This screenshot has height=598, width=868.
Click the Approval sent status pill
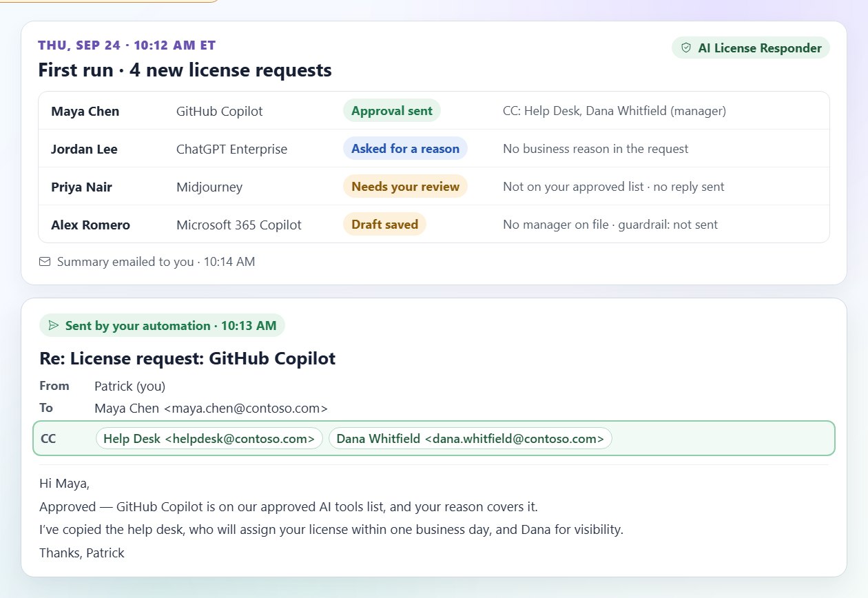(x=392, y=111)
